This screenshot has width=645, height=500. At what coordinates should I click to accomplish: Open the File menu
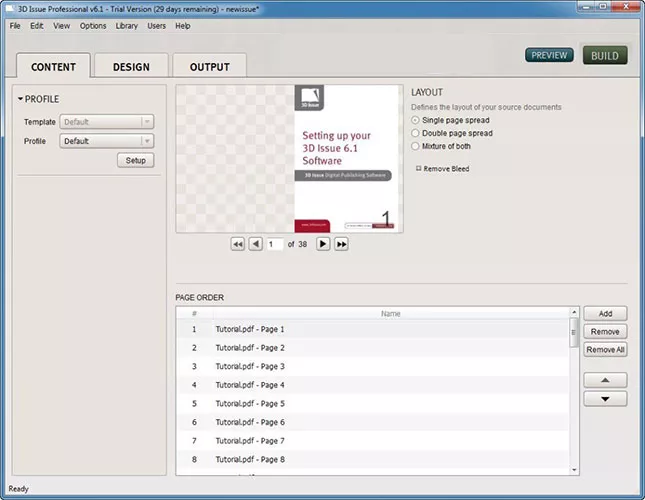coord(15,26)
